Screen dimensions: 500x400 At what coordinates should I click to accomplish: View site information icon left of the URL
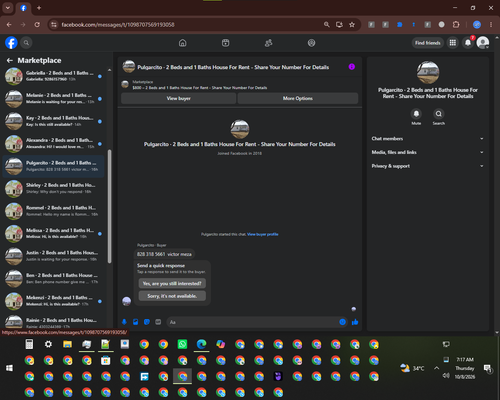click(x=54, y=25)
